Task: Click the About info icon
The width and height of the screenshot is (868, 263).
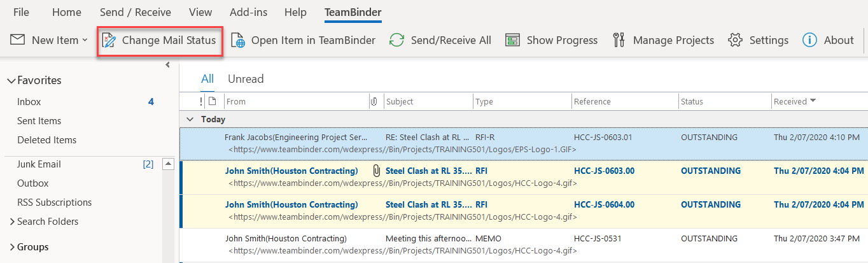Action: click(809, 40)
